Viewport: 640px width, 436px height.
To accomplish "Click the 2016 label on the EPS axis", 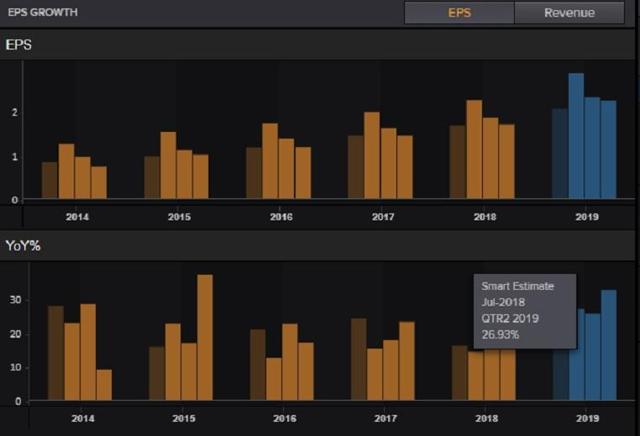I will (x=281, y=217).
